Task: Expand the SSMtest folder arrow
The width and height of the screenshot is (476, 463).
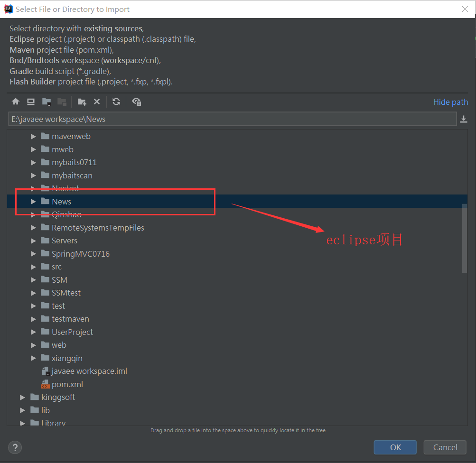Action: point(33,293)
